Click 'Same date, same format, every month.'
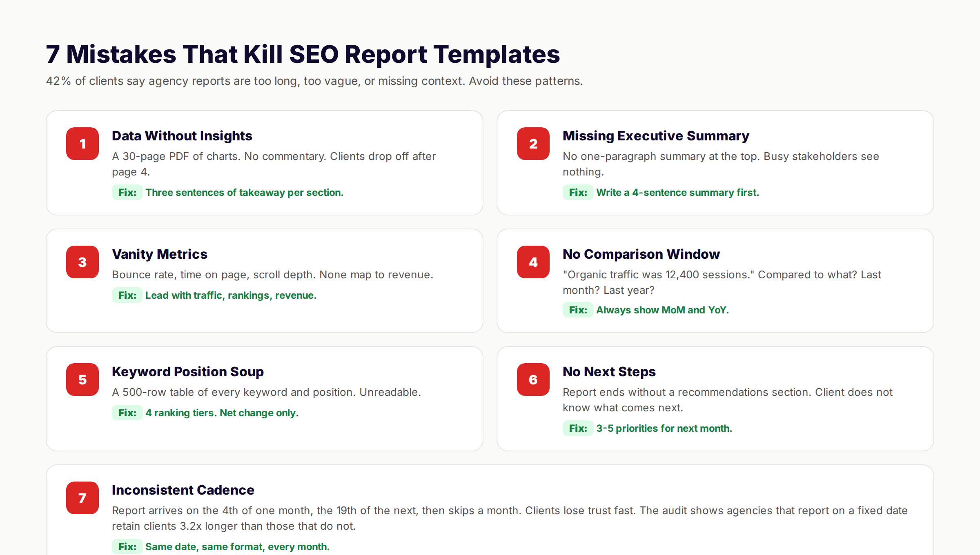 (x=238, y=547)
